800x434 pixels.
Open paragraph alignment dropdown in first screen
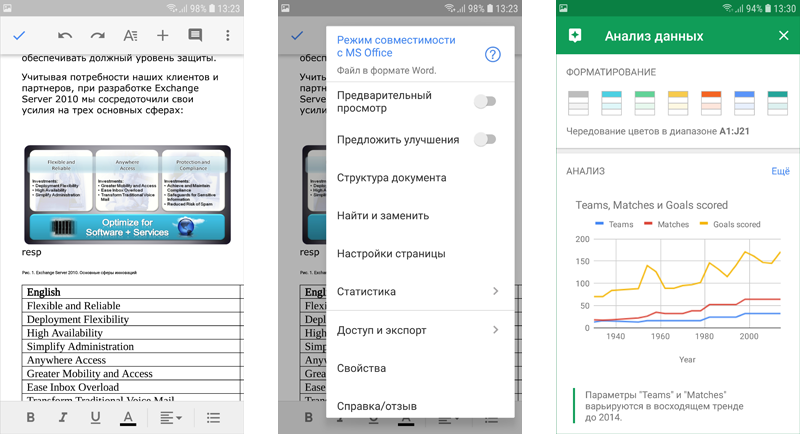point(171,418)
